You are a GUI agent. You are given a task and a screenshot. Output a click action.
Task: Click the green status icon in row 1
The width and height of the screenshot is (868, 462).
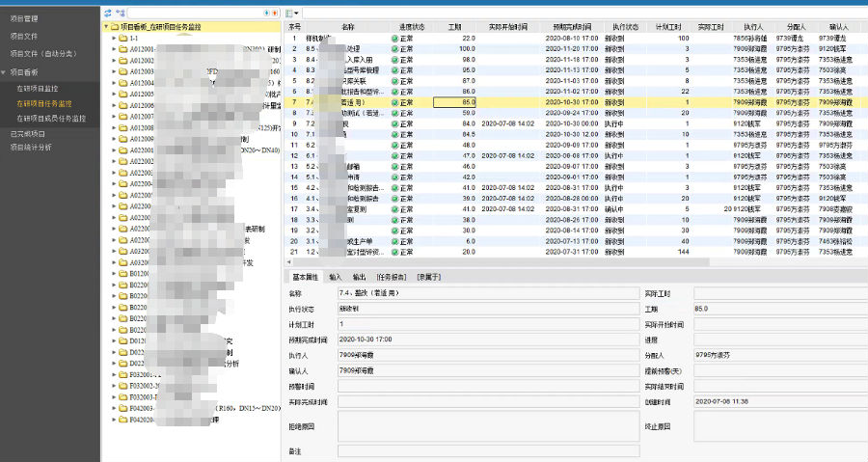pyautogui.click(x=394, y=38)
